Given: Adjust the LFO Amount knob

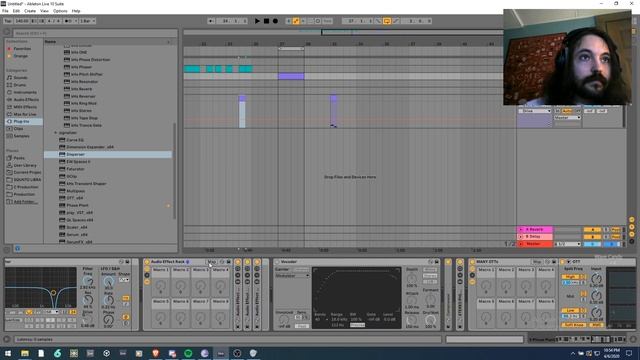Looking at the screenshot, I should pyautogui.click(x=109, y=281).
